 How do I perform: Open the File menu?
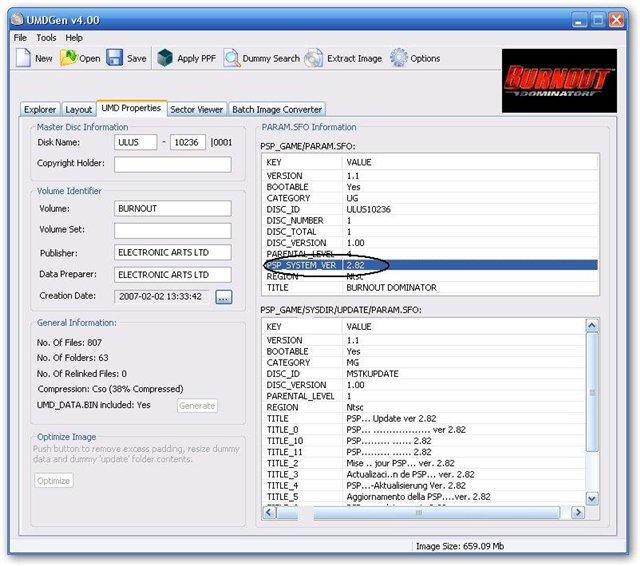tap(20, 38)
